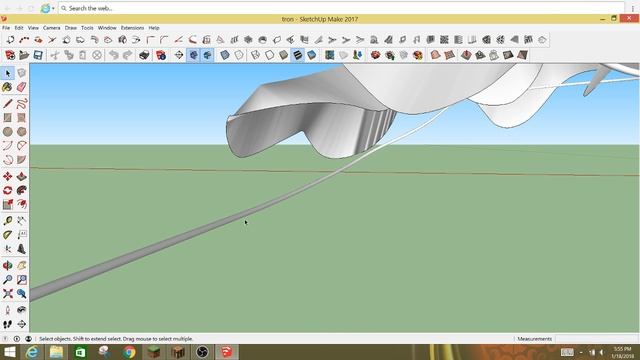Save the model with the floppy disk icon

point(38,55)
